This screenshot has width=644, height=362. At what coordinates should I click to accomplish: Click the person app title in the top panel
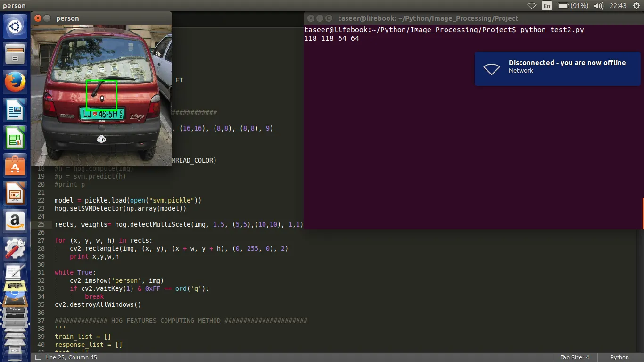(14, 6)
